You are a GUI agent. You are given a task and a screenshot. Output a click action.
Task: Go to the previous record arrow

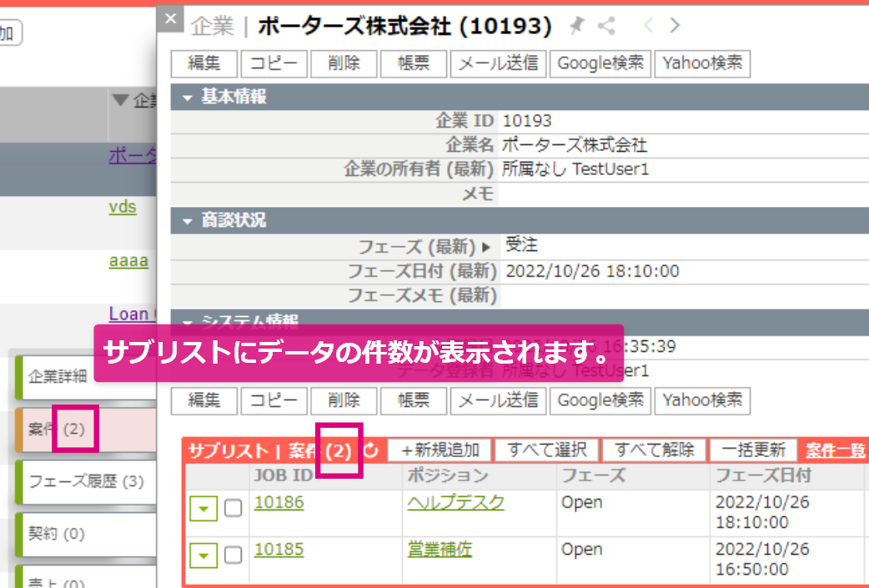tap(648, 26)
